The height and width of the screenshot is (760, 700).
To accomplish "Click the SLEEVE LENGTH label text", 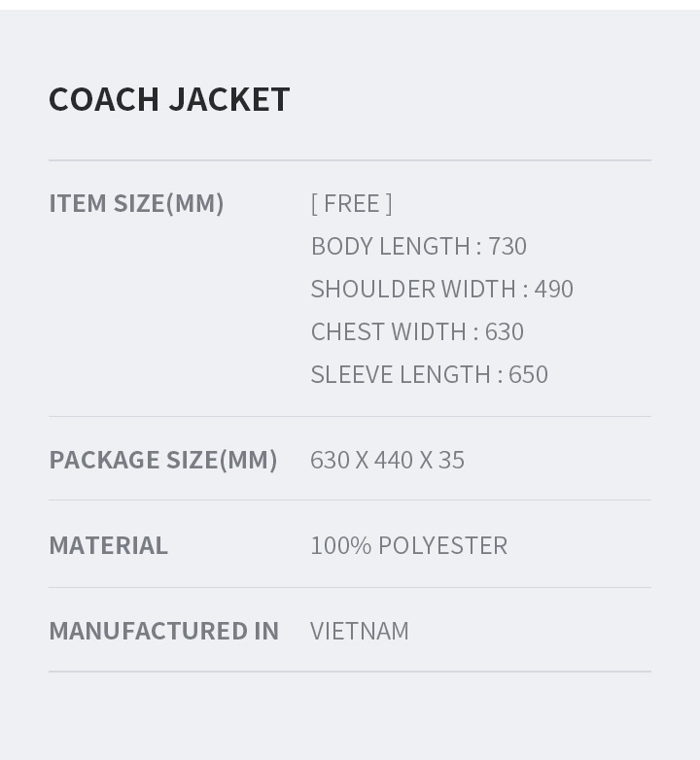I will click(x=401, y=374).
